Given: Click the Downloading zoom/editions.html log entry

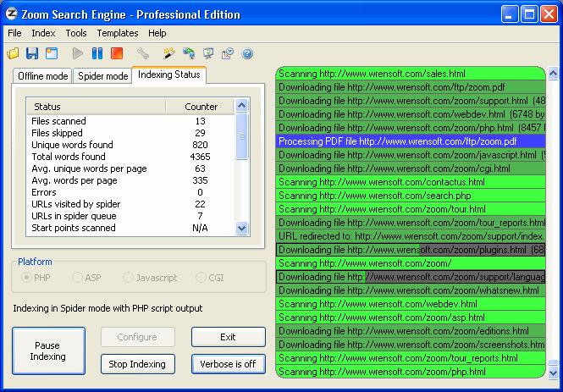Looking at the screenshot, I should (411, 331).
